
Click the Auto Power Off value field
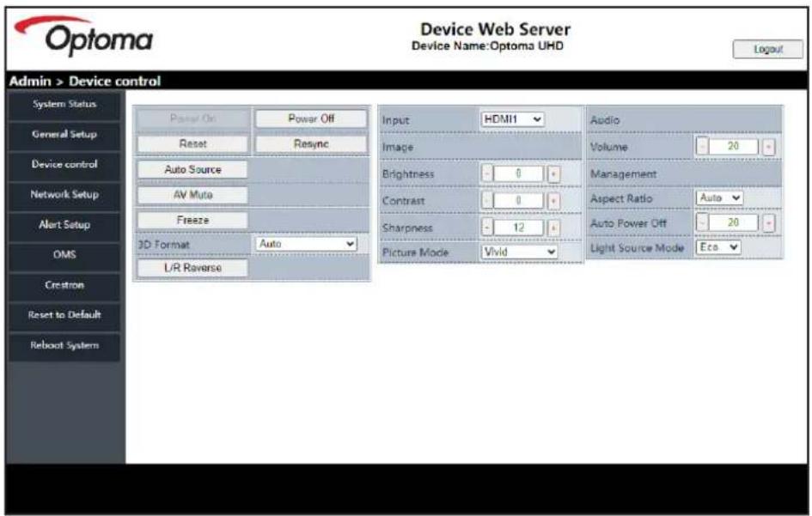(x=734, y=222)
